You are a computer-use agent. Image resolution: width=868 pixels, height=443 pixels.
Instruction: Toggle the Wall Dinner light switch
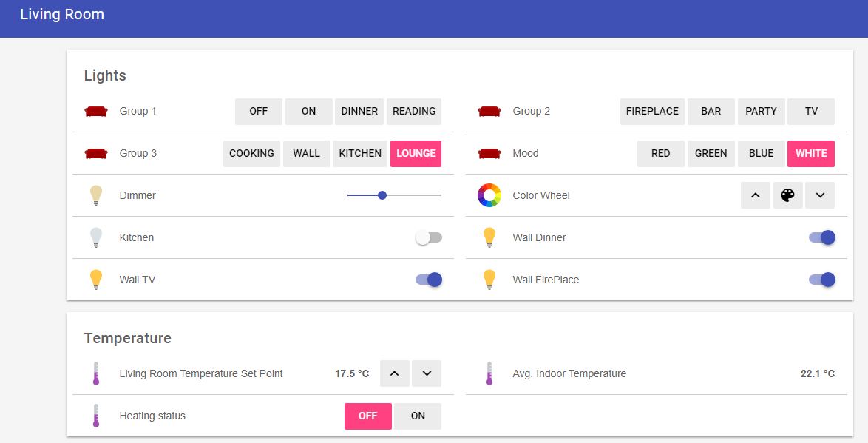tap(821, 237)
